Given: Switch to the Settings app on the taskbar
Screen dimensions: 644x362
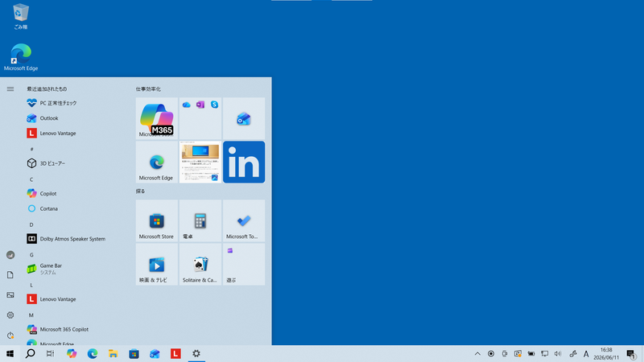Looking at the screenshot, I should pos(196,353).
